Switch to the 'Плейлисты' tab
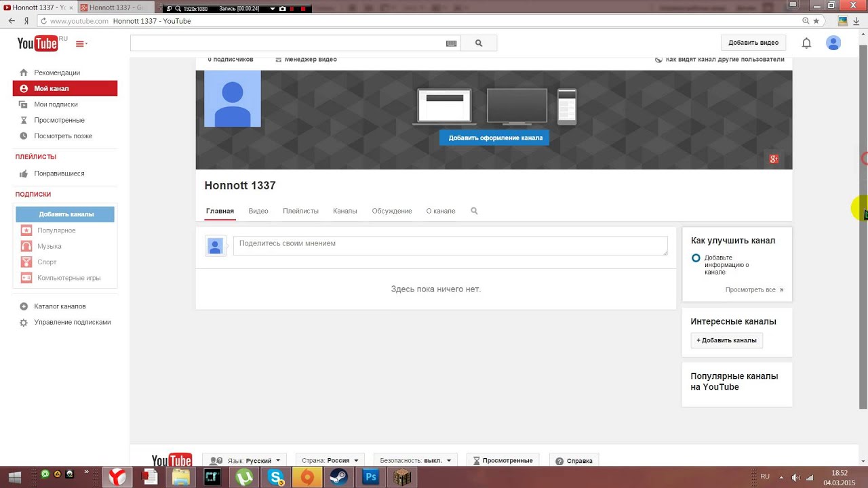Viewport: 868px width, 488px height. click(x=300, y=211)
